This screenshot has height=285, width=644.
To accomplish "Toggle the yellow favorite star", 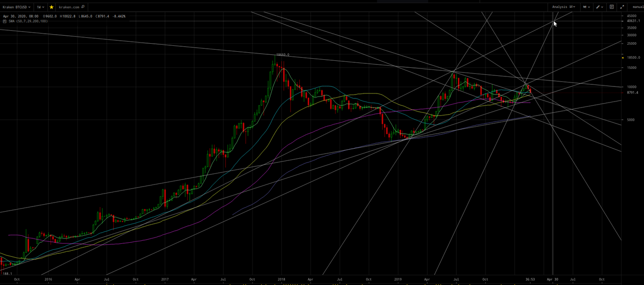I will click(x=51, y=7).
